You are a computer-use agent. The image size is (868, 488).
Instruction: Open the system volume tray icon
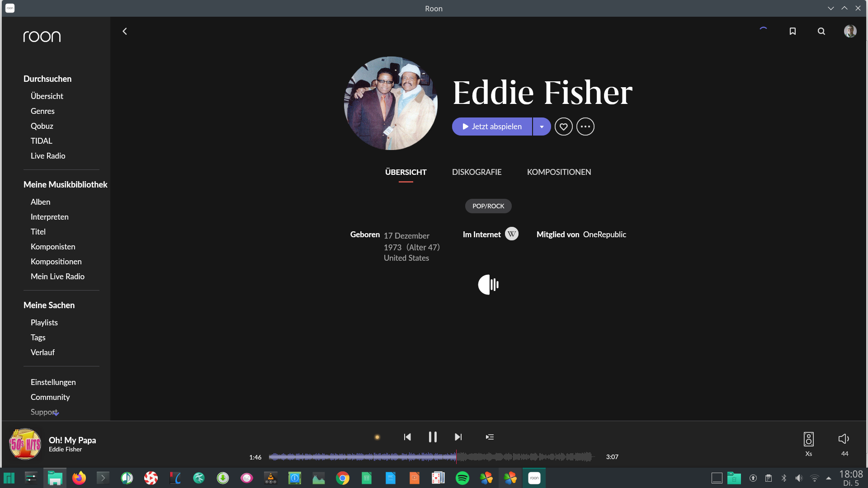click(799, 478)
